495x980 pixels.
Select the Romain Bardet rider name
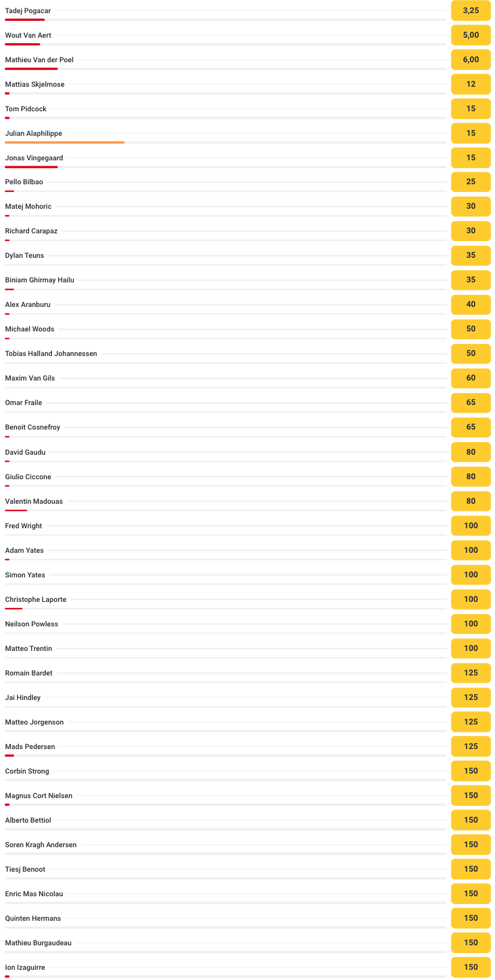[29, 673]
